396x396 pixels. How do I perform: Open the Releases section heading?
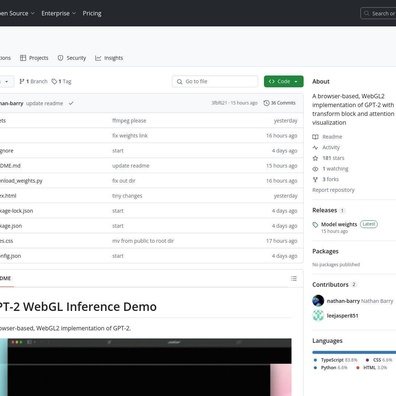point(325,210)
